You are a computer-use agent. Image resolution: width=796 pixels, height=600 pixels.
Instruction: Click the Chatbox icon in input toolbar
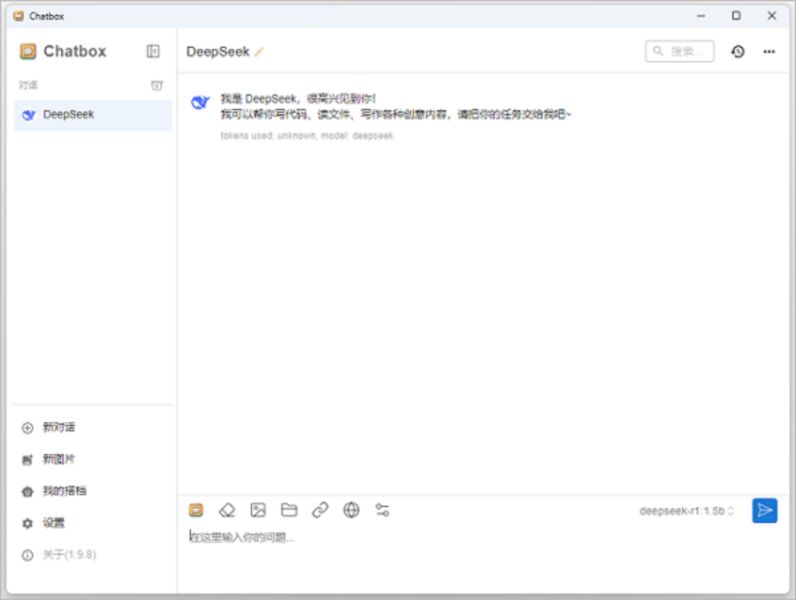(196, 510)
